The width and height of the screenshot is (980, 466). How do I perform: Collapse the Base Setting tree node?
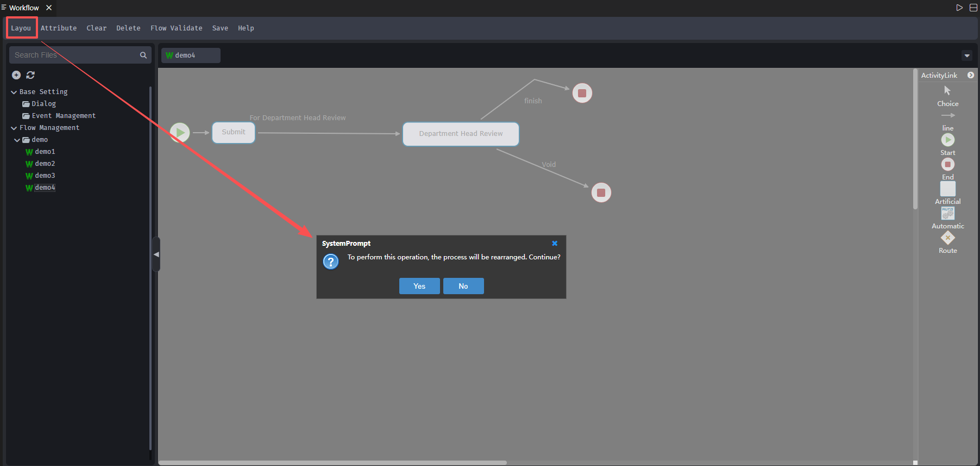(x=14, y=92)
